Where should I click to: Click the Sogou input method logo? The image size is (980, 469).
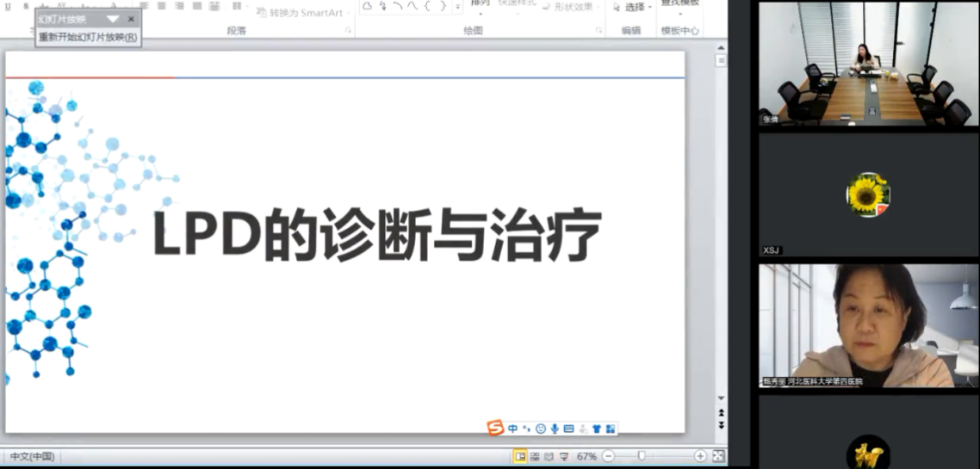(x=495, y=429)
